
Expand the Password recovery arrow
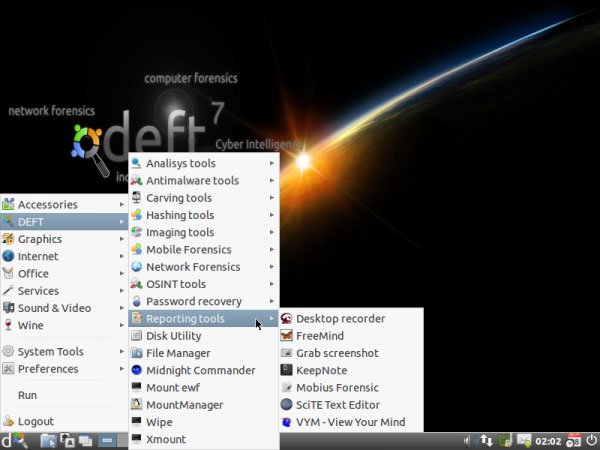pyautogui.click(x=272, y=301)
